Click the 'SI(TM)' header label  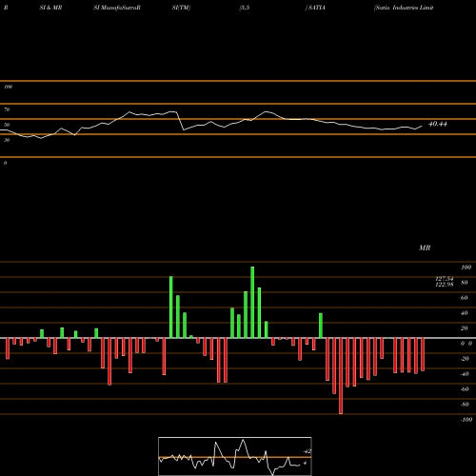tap(181, 8)
